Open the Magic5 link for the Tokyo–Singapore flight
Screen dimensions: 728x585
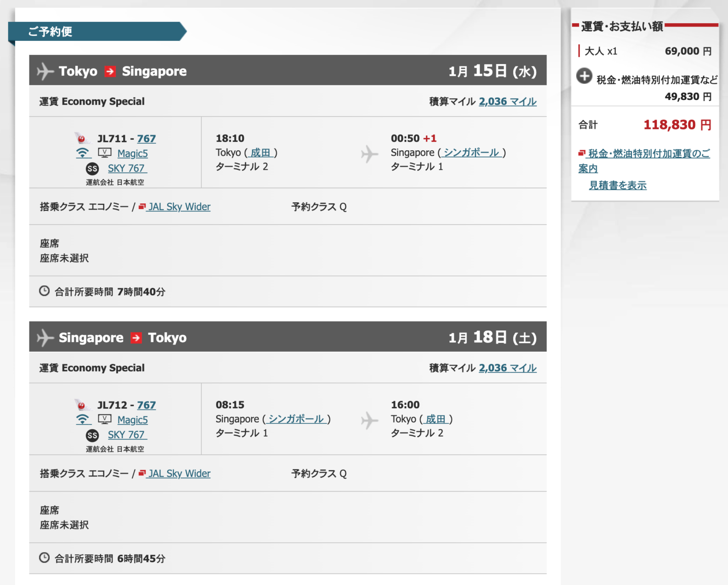pyautogui.click(x=133, y=154)
